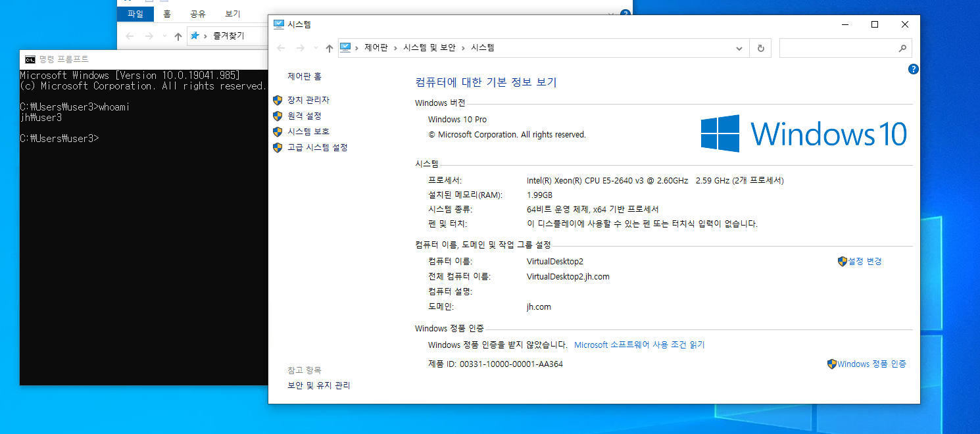The image size is (980, 434).
Task: Click the 즐겨찾기 star icon in File Explorer
Action: (195, 36)
